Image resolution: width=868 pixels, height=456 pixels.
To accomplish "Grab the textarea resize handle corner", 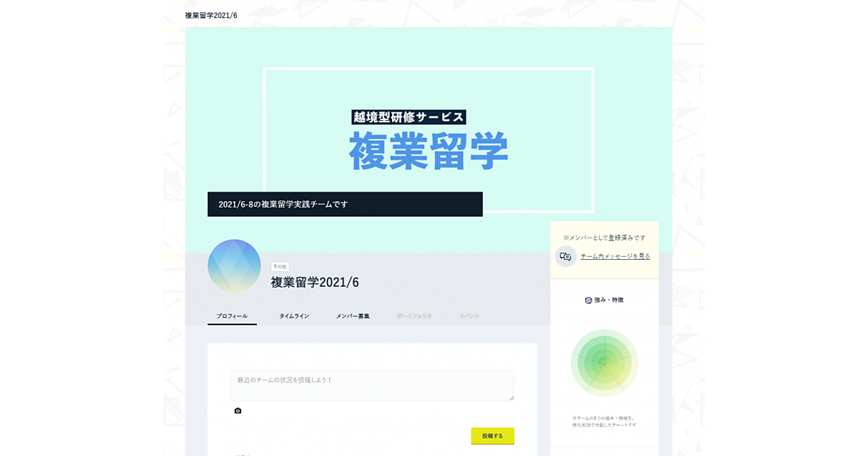I will pos(511,397).
